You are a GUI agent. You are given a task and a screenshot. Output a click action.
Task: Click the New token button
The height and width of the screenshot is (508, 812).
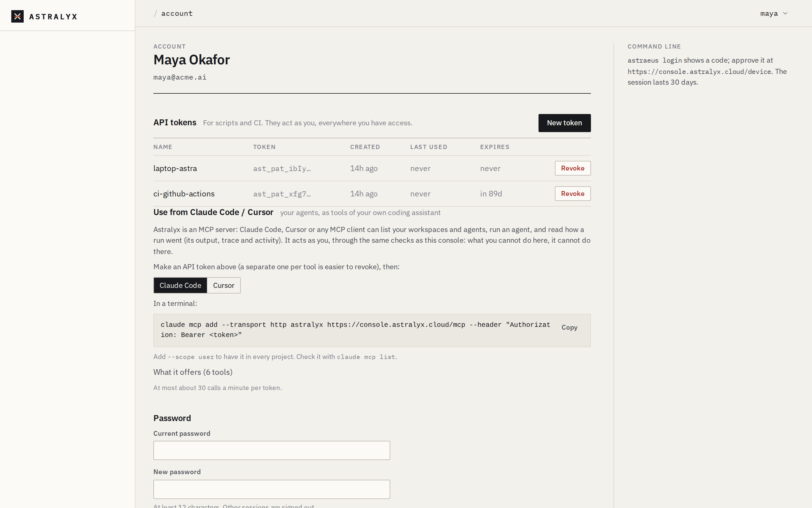click(564, 123)
